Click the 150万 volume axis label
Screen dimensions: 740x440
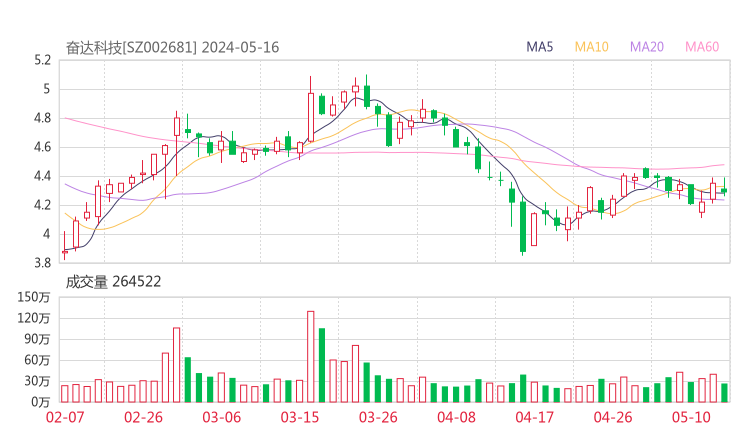point(34,297)
